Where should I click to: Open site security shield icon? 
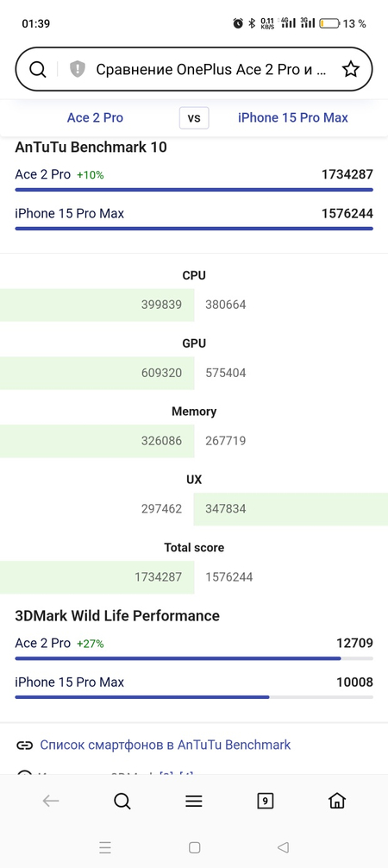(77, 69)
